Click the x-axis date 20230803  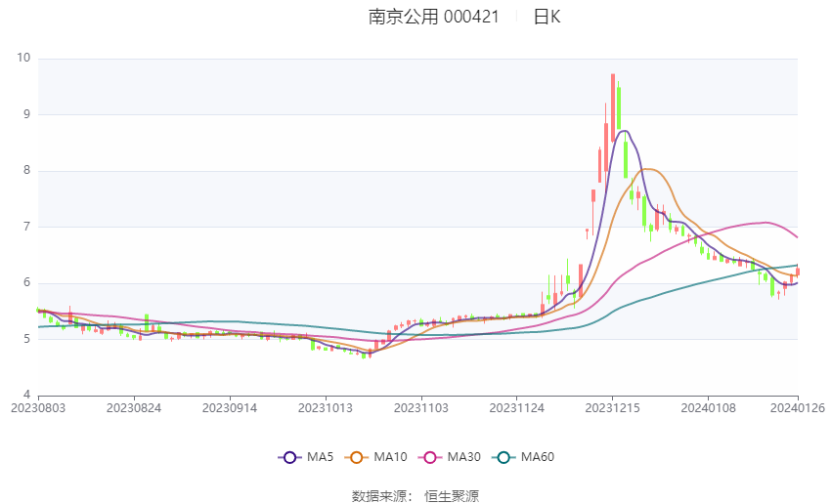[38, 408]
